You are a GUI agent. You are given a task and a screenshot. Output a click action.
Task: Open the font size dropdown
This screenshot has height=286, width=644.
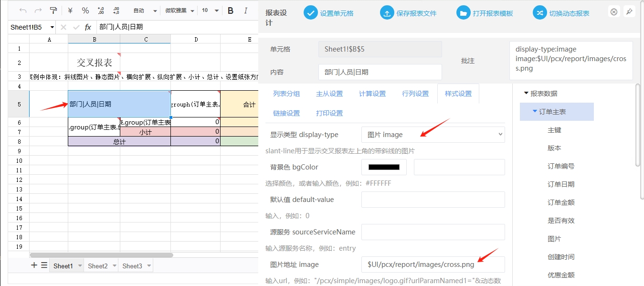(211, 11)
